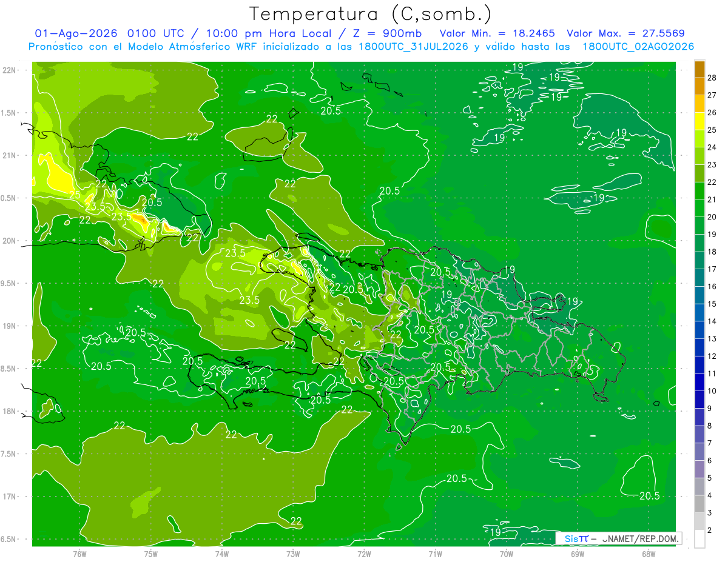Click the colorbar scale label "12"
The image size is (728, 562).
point(712,356)
